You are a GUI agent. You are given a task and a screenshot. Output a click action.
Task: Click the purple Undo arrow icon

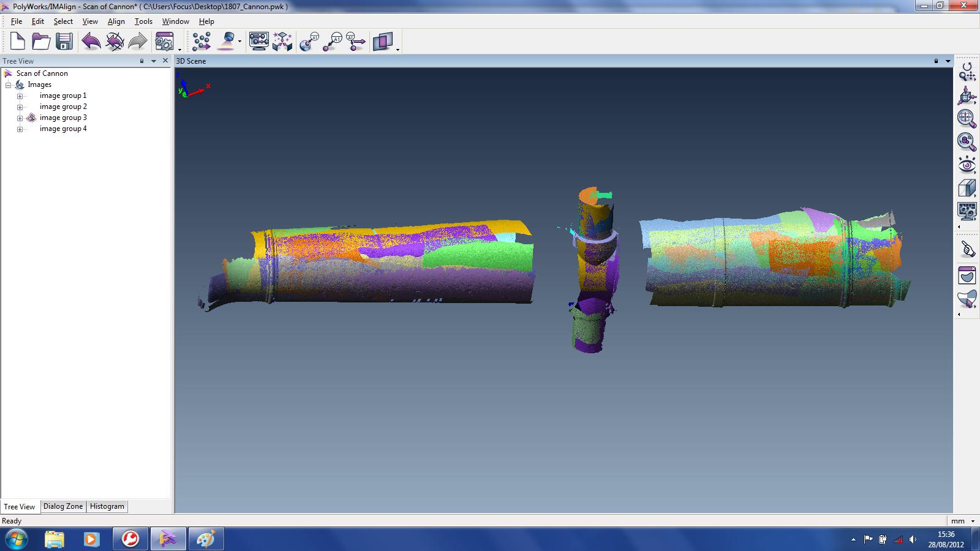tap(91, 42)
